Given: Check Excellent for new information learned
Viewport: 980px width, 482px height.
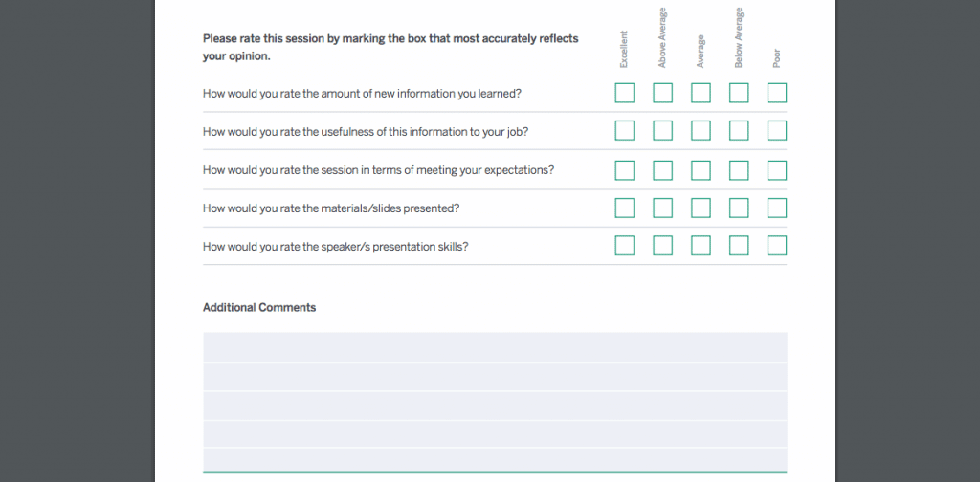Looking at the screenshot, I should click(x=624, y=93).
